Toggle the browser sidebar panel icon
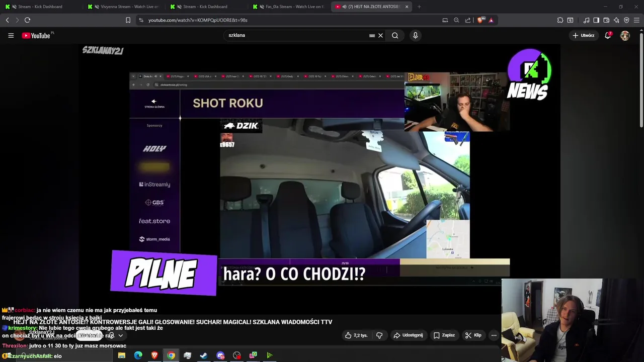Image resolution: width=644 pixels, height=362 pixels. (x=596, y=20)
